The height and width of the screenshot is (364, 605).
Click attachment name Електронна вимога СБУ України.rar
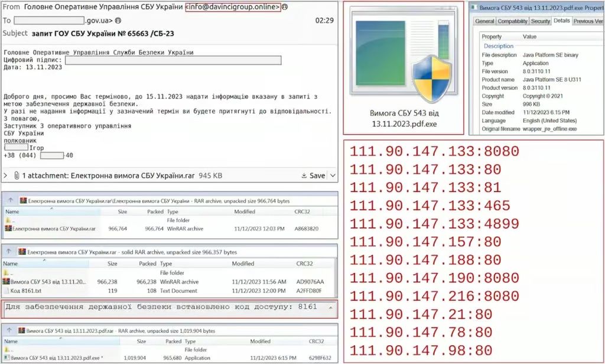[x=132, y=175]
